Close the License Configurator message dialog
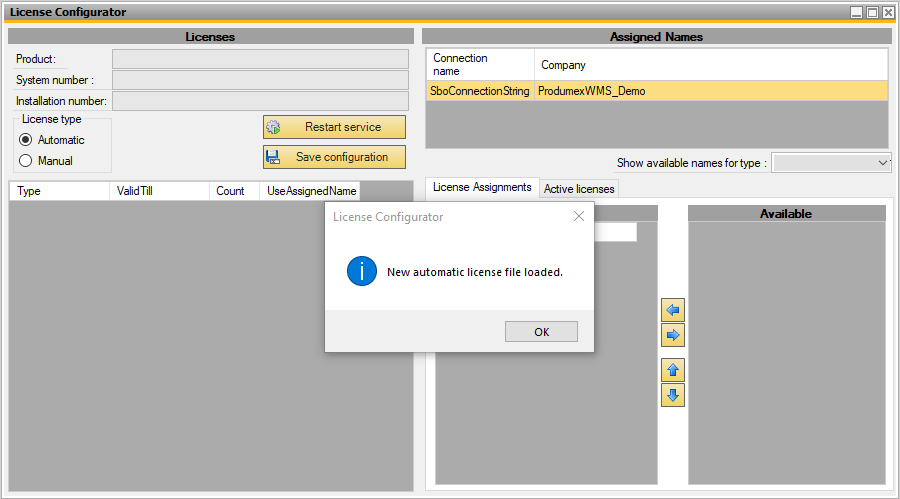This screenshot has width=900, height=499. pos(578,217)
